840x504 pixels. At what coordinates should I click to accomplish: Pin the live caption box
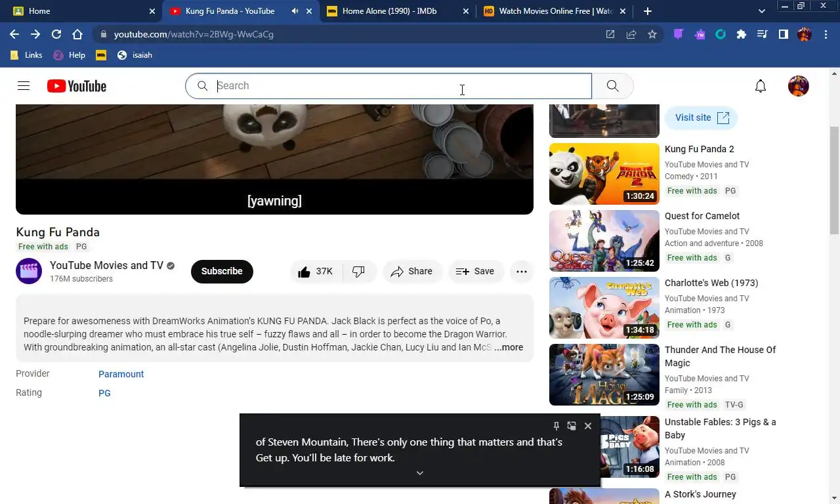tap(556, 426)
